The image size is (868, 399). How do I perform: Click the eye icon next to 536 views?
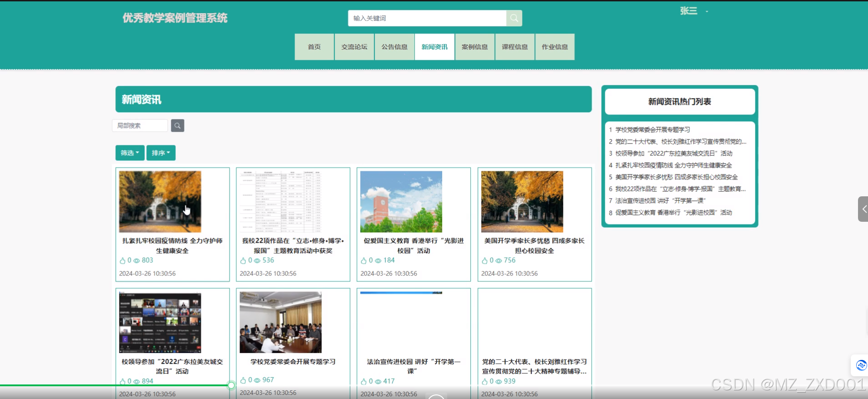pos(257,261)
